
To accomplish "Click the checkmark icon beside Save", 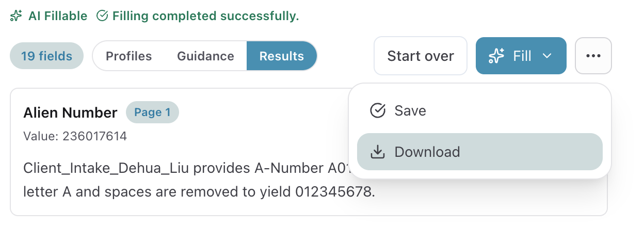I will [x=378, y=110].
